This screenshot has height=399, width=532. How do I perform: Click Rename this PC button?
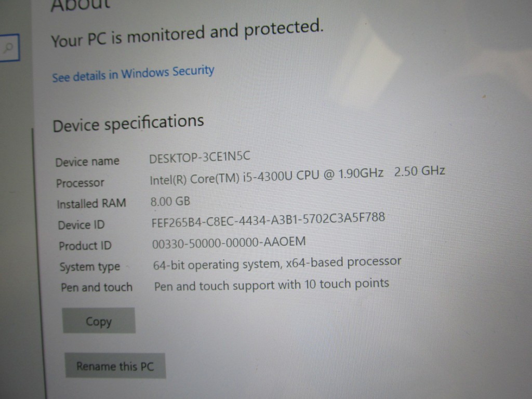tap(115, 366)
